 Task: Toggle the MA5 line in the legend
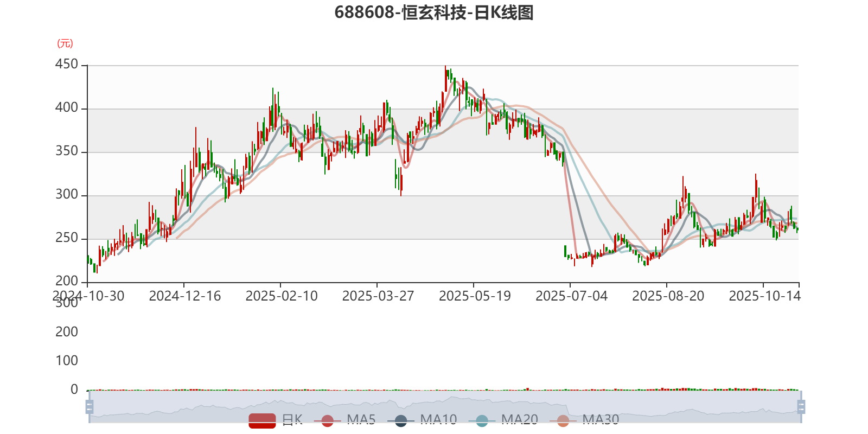pyautogui.click(x=348, y=420)
